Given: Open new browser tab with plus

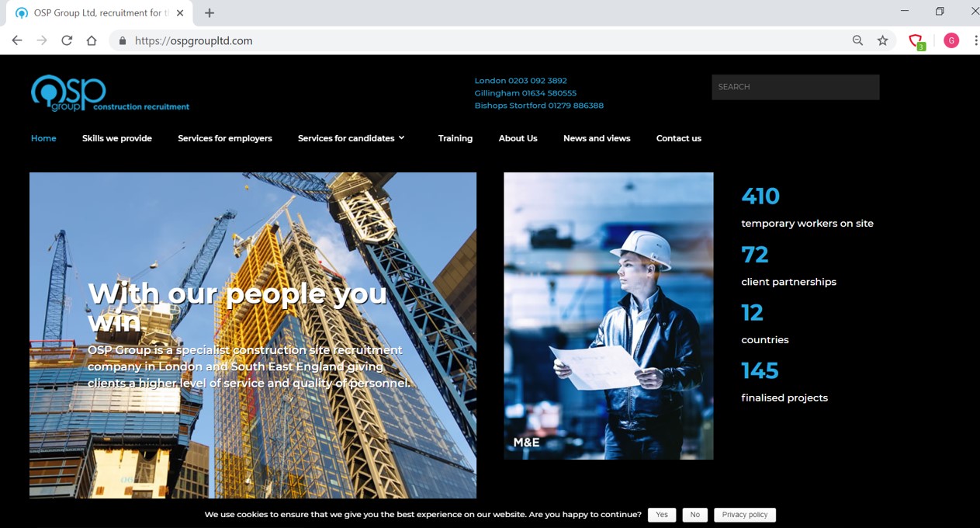Looking at the screenshot, I should point(210,12).
